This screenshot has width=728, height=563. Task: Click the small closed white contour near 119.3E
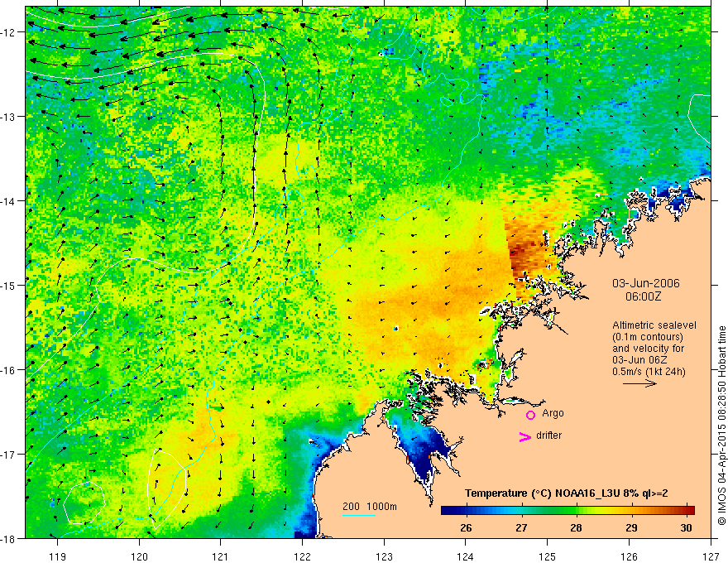[84, 503]
